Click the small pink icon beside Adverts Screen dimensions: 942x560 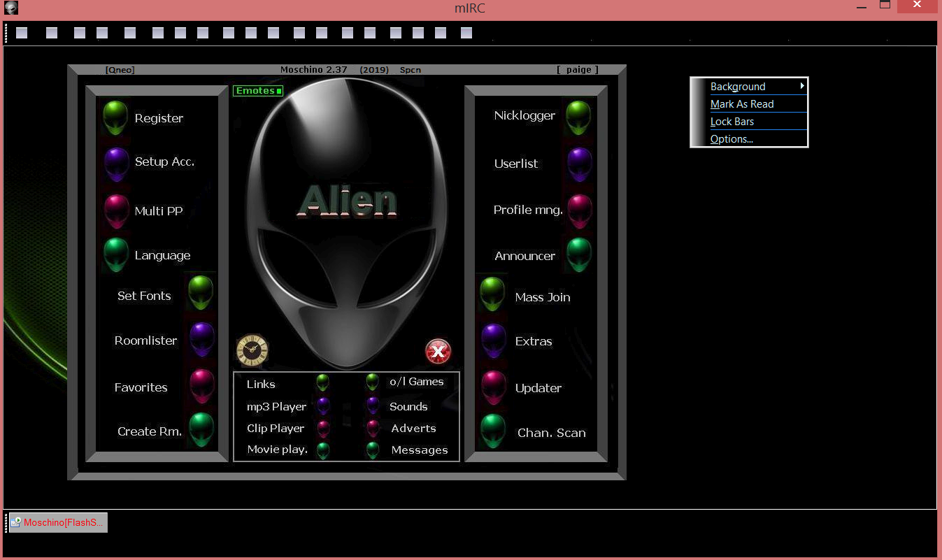point(373,429)
